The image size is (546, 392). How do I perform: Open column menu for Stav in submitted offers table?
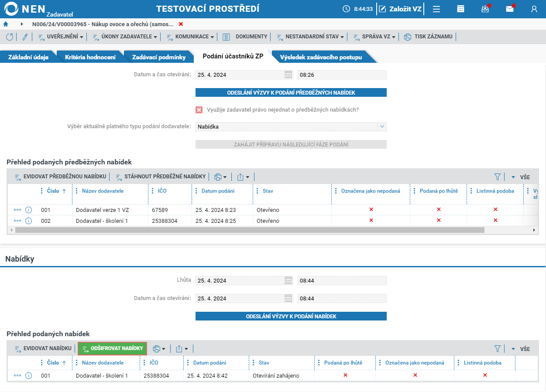pos(254,362)
